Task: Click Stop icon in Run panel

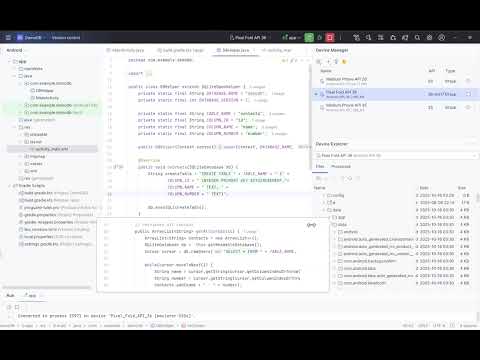Action: tap(17, 307)
